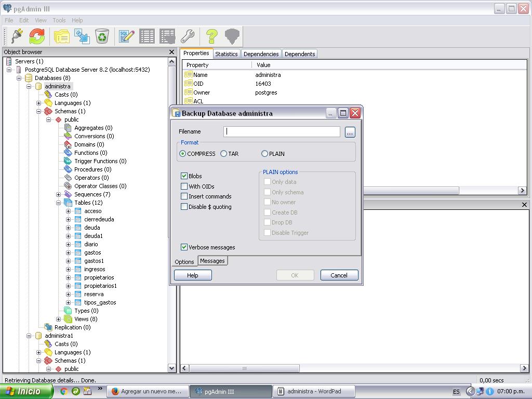
Task: Close the Object browser panel
Action: [171, 52]
